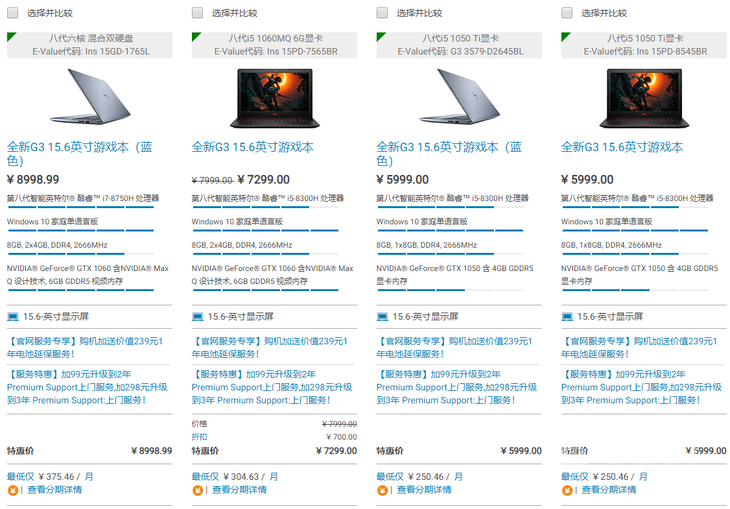Click display icon beside first 15.6-英寸显示屏
This screenshot has width=730, height=509.
click(13, 317)
